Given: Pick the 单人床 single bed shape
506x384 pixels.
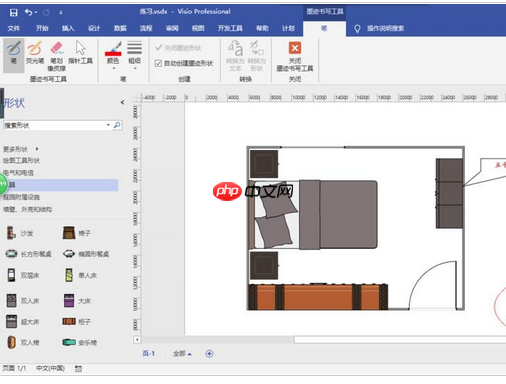Looking at the screenshot, I should (80, 275).
